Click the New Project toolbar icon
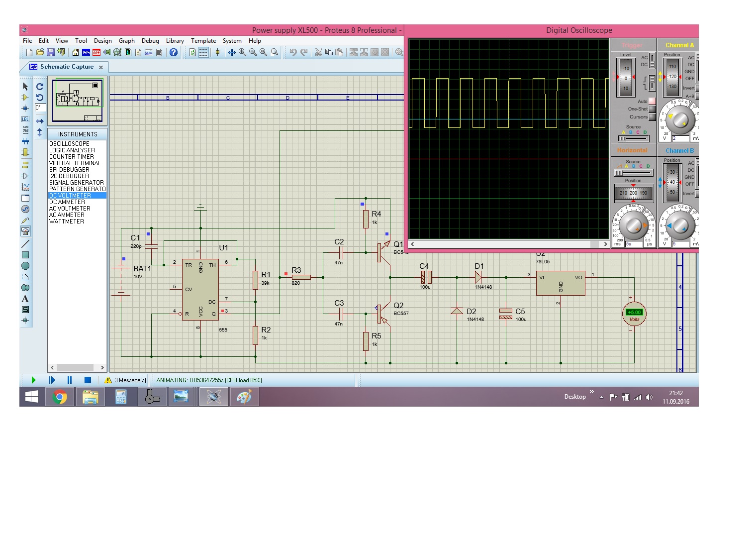The width and height of the screenshot is (756, 550). pos(29,52)
